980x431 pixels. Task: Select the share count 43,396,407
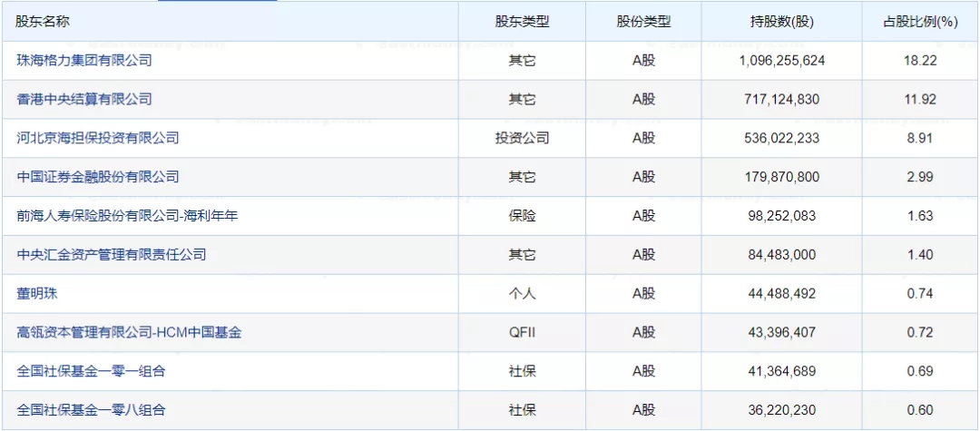[x=782, y=332]
